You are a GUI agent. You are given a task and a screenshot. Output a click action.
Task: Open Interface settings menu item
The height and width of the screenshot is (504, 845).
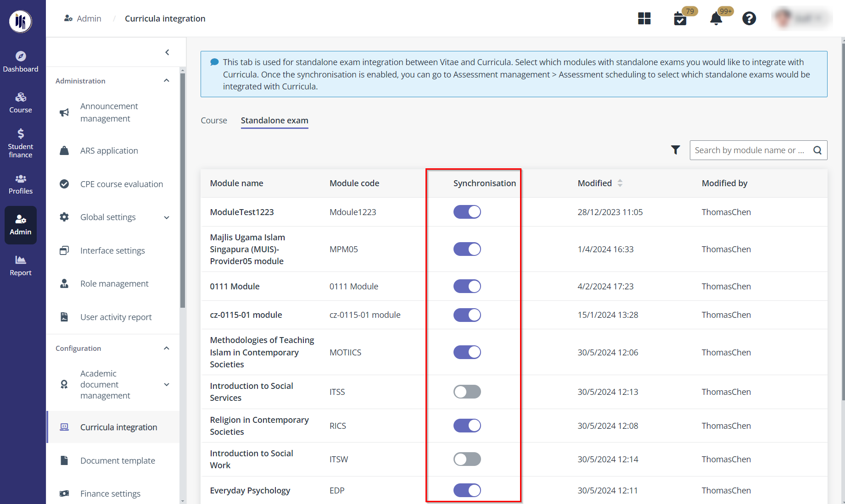point(113,250)
